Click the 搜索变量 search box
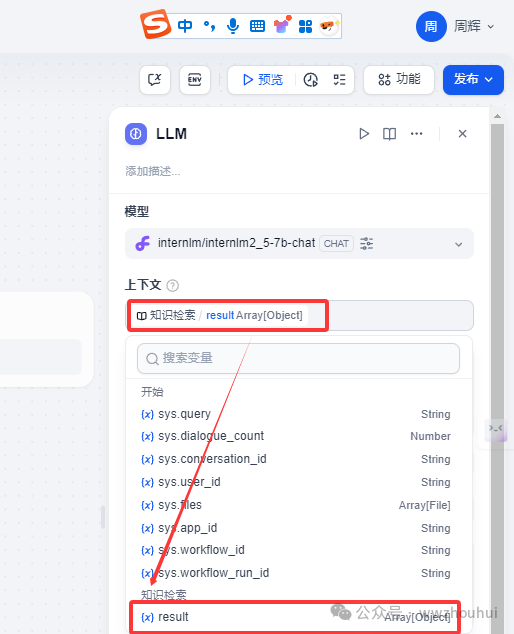Viewport: 514px width, 634px height. (298, 359)
